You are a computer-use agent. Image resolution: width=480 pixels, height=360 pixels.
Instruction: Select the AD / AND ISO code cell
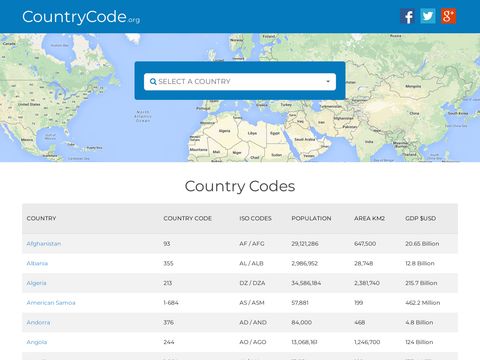253,322
